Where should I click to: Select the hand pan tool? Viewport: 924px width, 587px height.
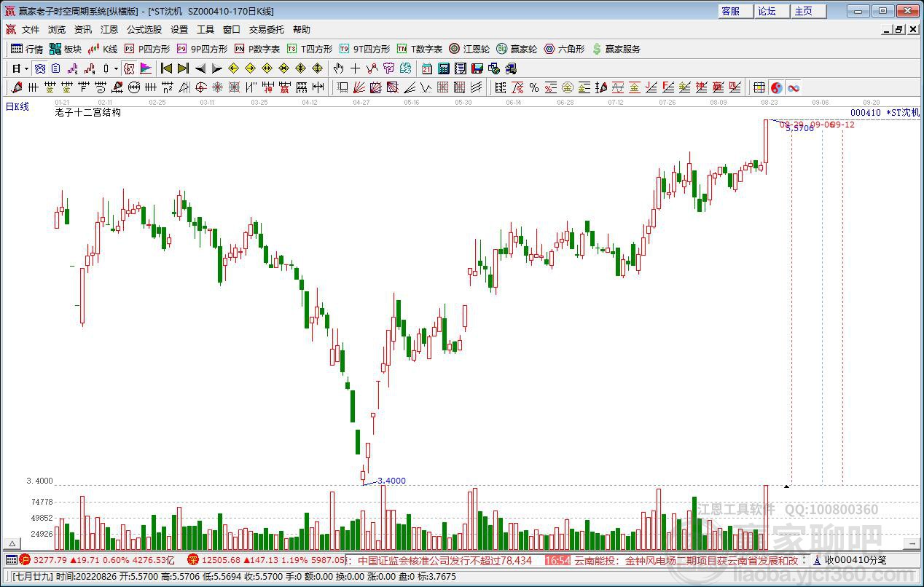(x=339, y=68)
